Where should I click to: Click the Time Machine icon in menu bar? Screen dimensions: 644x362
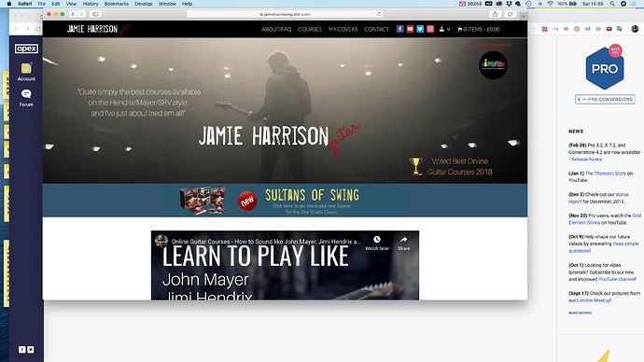(528, 4)
